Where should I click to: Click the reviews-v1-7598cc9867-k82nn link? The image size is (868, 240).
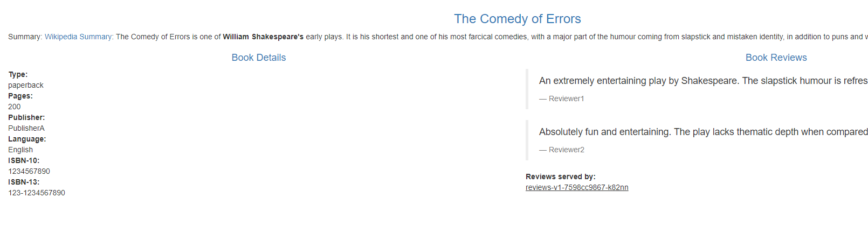(577, 187)
